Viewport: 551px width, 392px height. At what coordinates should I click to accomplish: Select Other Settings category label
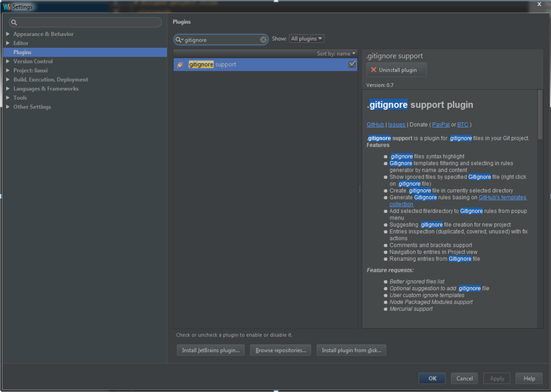point(32,107)
